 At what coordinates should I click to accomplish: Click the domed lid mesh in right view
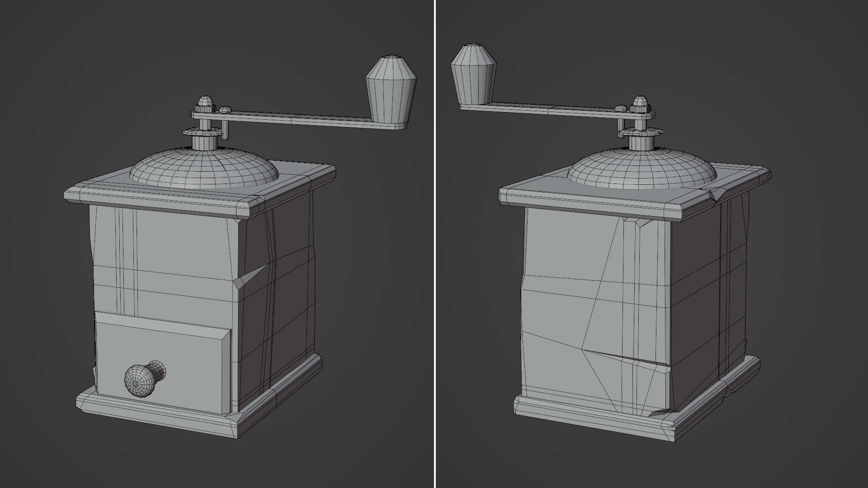point(642,172)
